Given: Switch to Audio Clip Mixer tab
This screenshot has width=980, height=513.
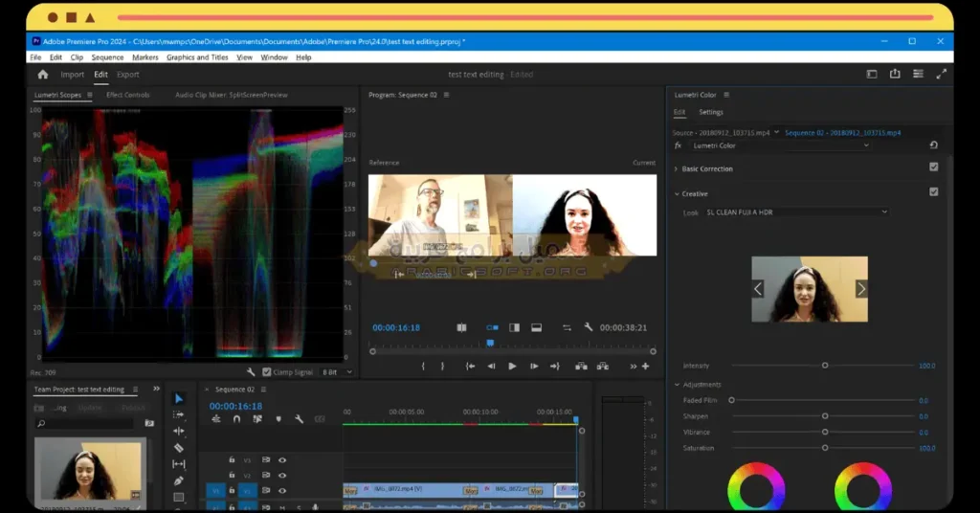Looking at the screenshot, I should pyautogui.click(x=232, y=95).
